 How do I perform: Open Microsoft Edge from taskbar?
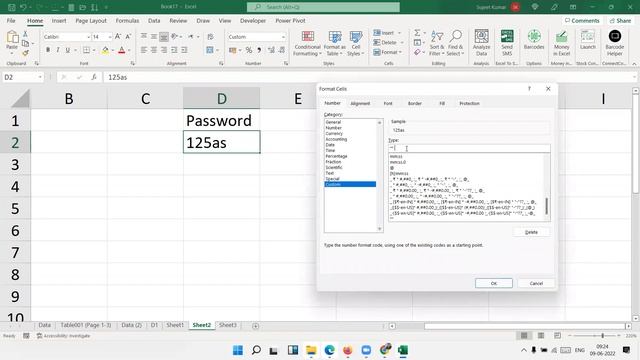tap(330, 350)
